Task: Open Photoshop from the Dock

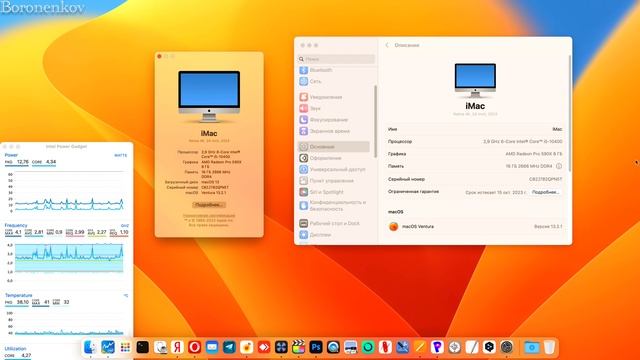Action: point(316,347)
